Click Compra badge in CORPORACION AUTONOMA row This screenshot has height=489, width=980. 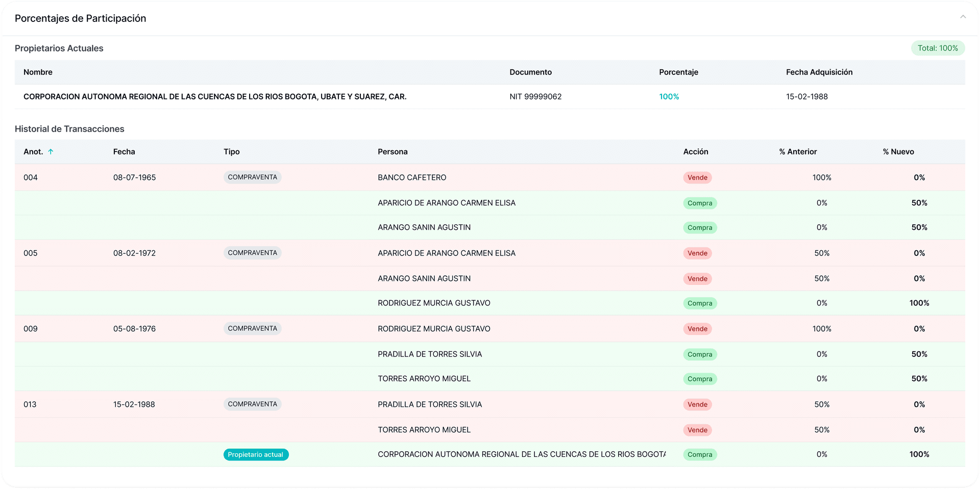click(700, 454)
